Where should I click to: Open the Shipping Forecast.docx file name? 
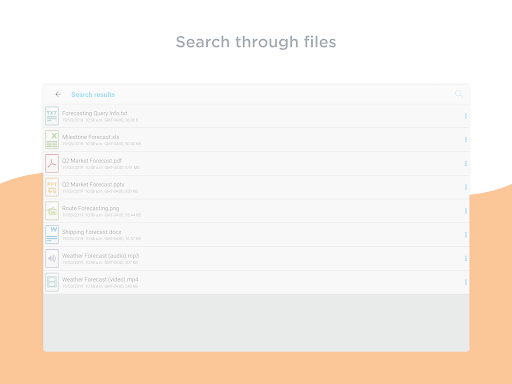[x=92, y=232]
